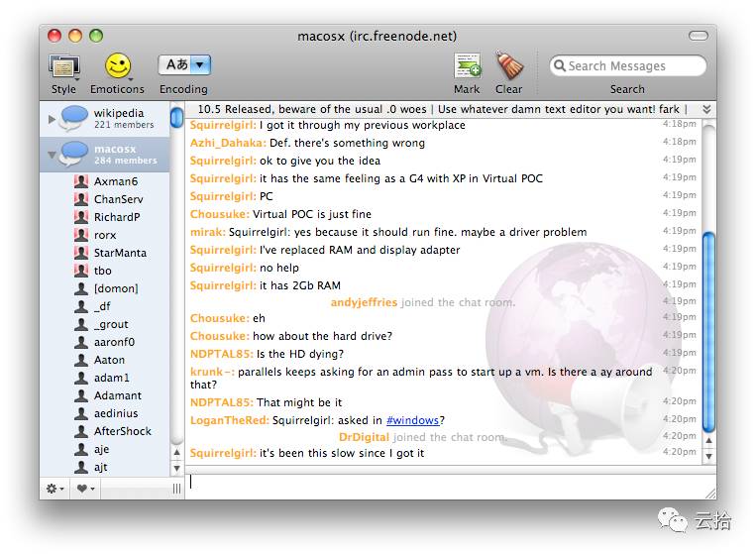
Task: Click Azhi_Dahaka's nickname in chat
Action: [x=228, y=143]
